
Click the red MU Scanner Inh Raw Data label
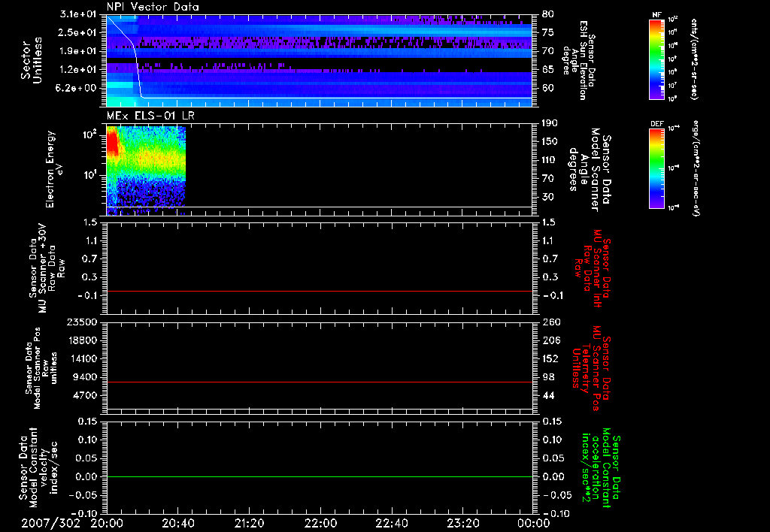tap(593, 268)
